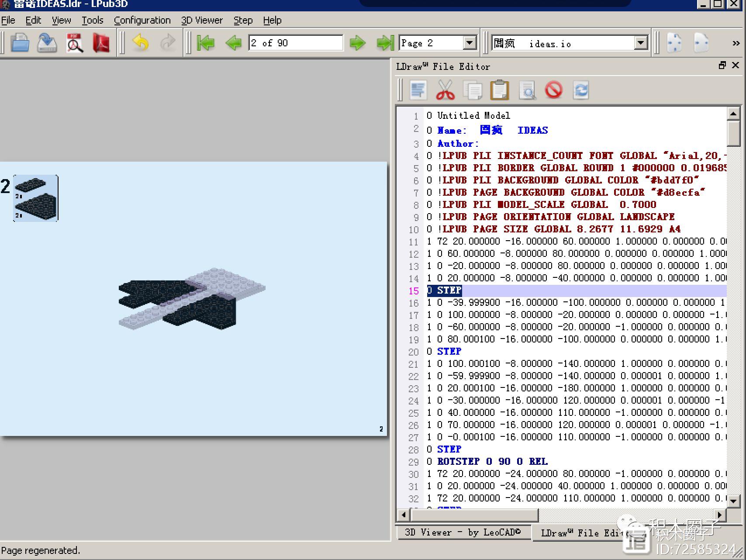Screen dimensions: 746x560
Task: Open the submodel selection dropdown
Action: pos(640,43)
